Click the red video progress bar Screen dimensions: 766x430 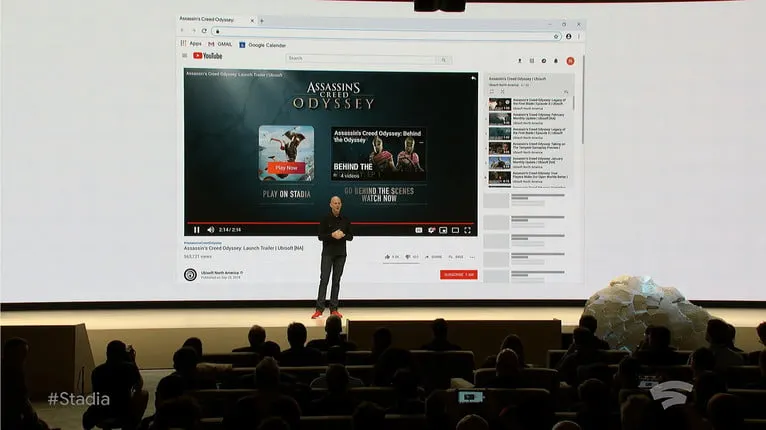pos(330,223)
